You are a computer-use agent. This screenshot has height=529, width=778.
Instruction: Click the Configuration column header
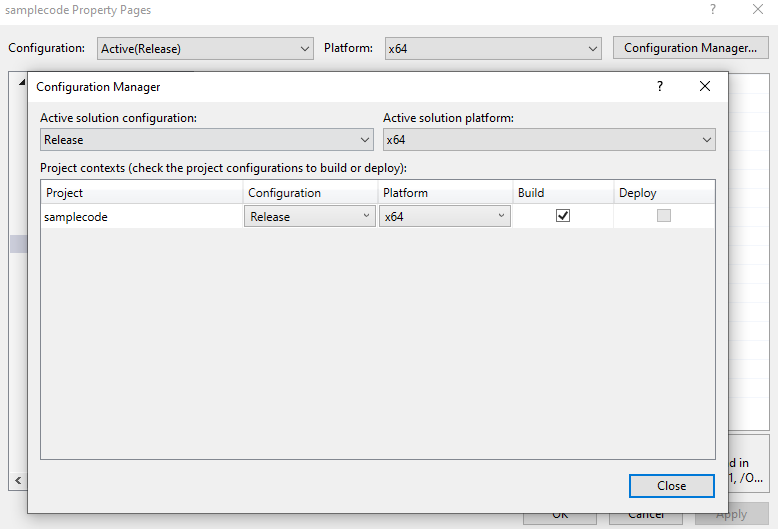point(309,193)
